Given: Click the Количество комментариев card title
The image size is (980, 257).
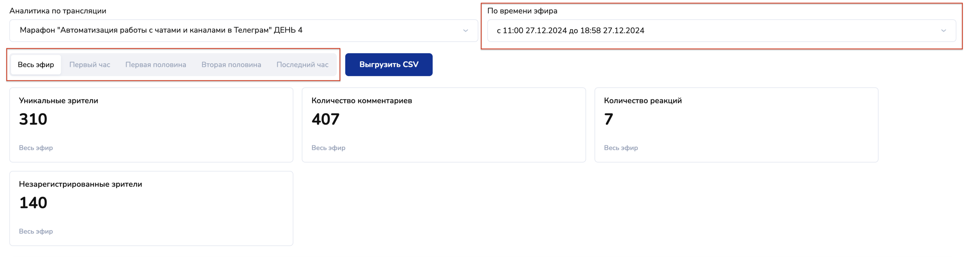Looking at the screenshot, I should [x=361, y=100].
